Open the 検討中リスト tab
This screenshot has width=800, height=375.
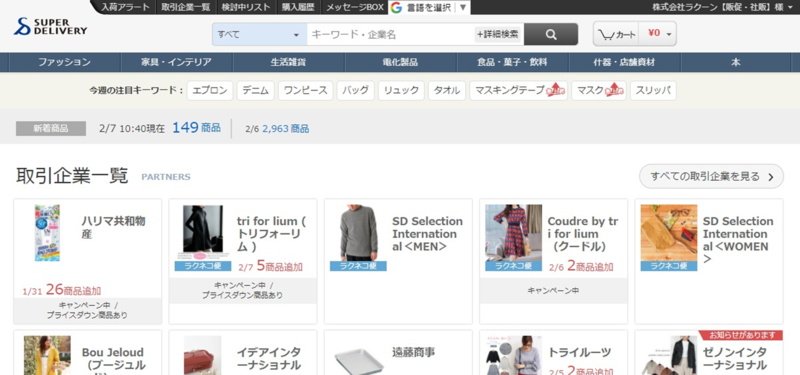246,7
